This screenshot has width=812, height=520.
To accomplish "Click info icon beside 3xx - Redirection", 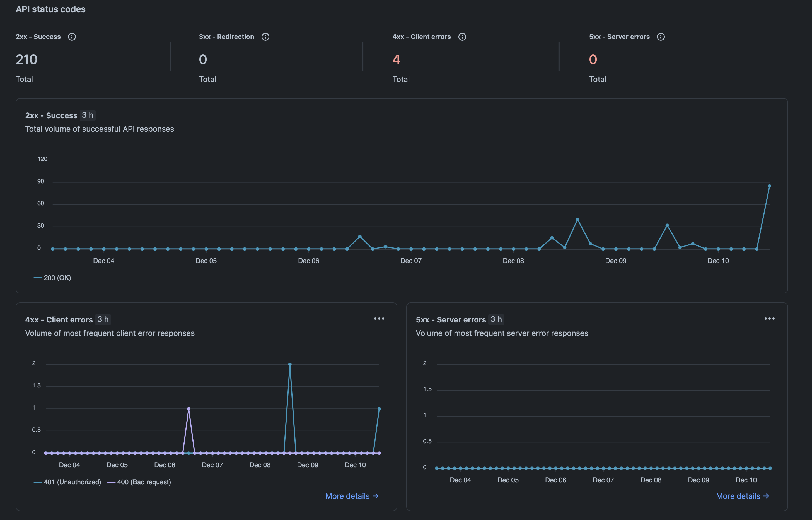I will pos(265,37).
